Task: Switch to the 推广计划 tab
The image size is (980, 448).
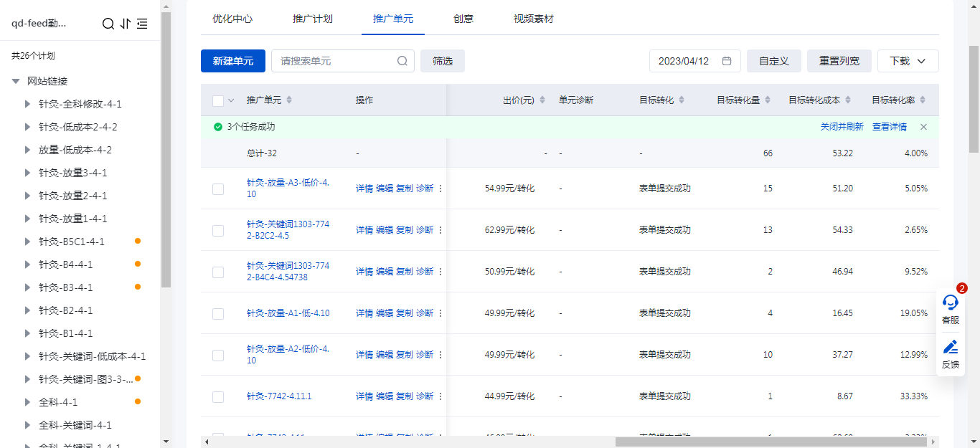Action: (x=313, y=19)
